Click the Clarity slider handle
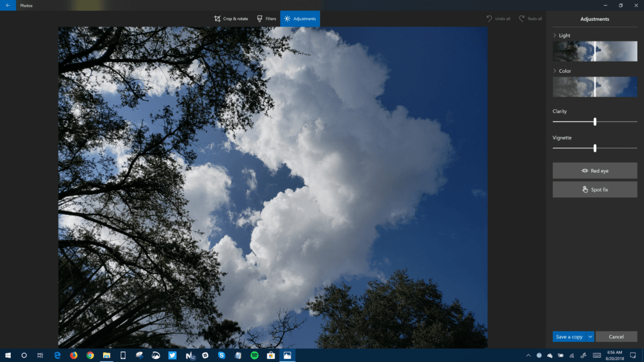This screenshot has height=362, width=644. (x=594, y=121)
